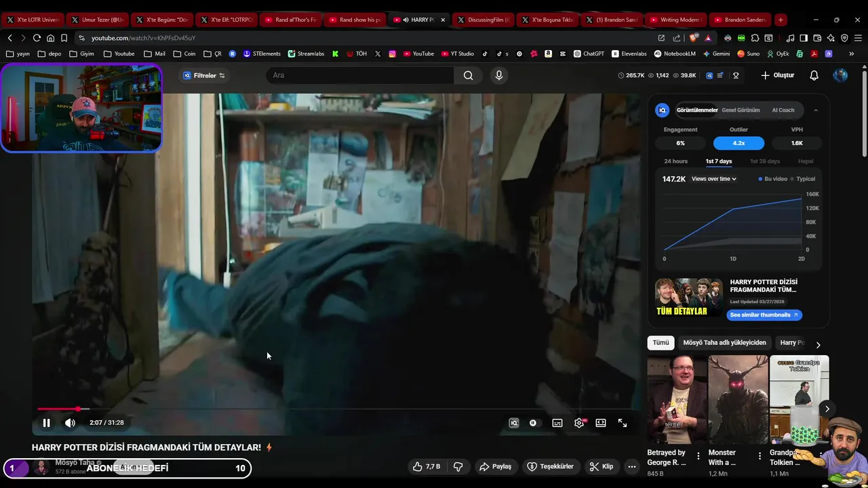Switch to theater mode view
Screen dimensions: 868x488
601,423
